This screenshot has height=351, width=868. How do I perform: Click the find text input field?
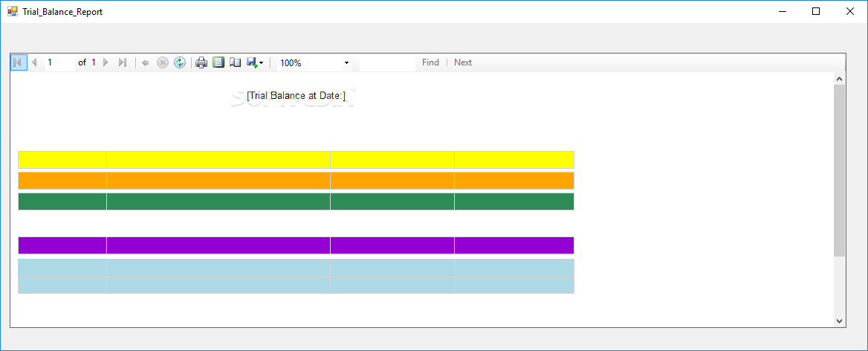[x=387, y=62]
